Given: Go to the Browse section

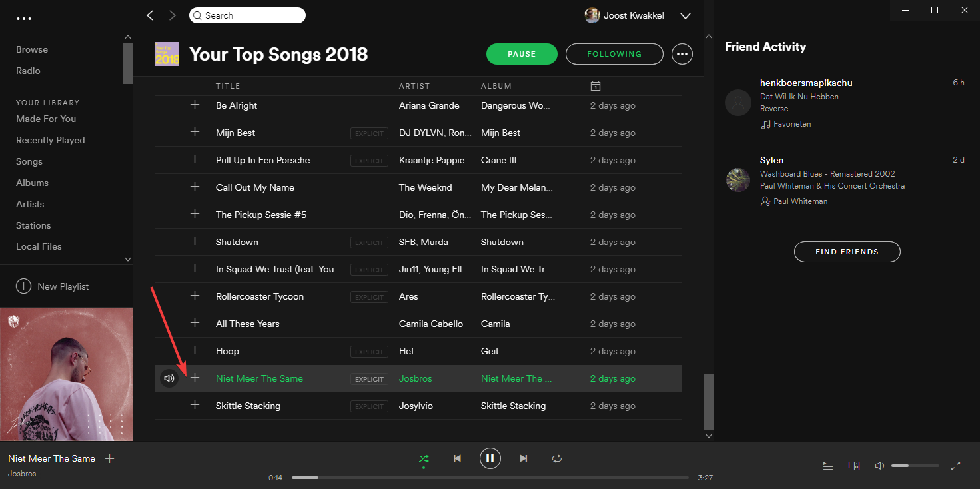Looking at the screenshot, I should (x=32, y=49).
